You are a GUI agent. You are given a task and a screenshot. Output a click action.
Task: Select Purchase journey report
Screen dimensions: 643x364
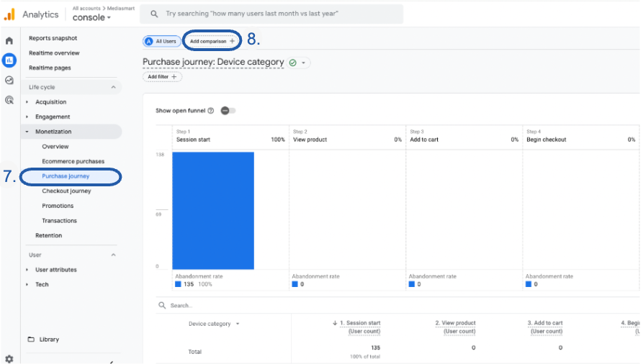[71, 176]
